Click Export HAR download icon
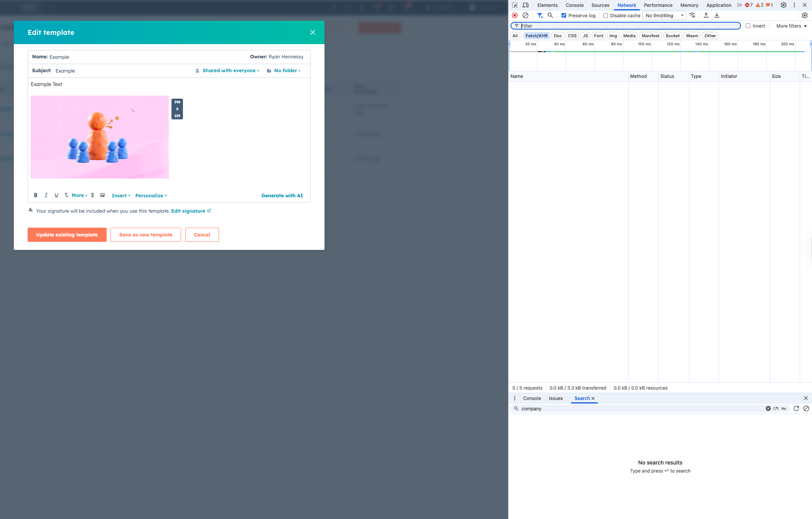Viewport: 812px width, 519px height. (717, 15)
